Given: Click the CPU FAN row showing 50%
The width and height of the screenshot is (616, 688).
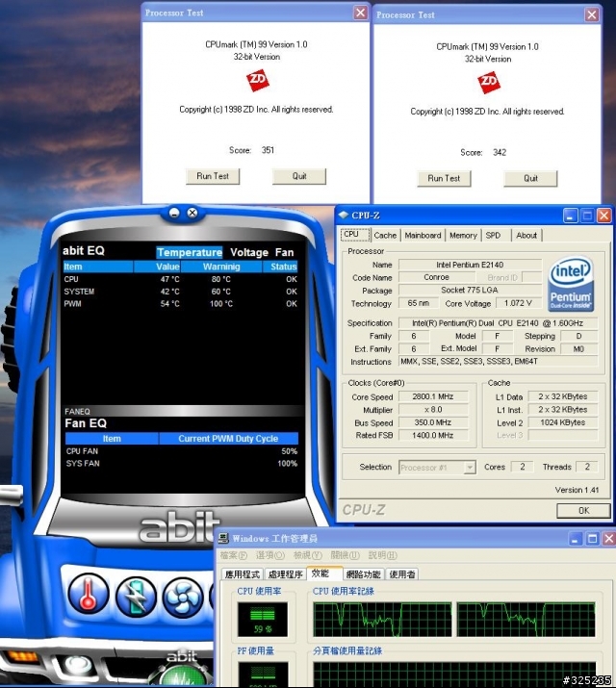Looking at the screenshot, I should point(182,451).
